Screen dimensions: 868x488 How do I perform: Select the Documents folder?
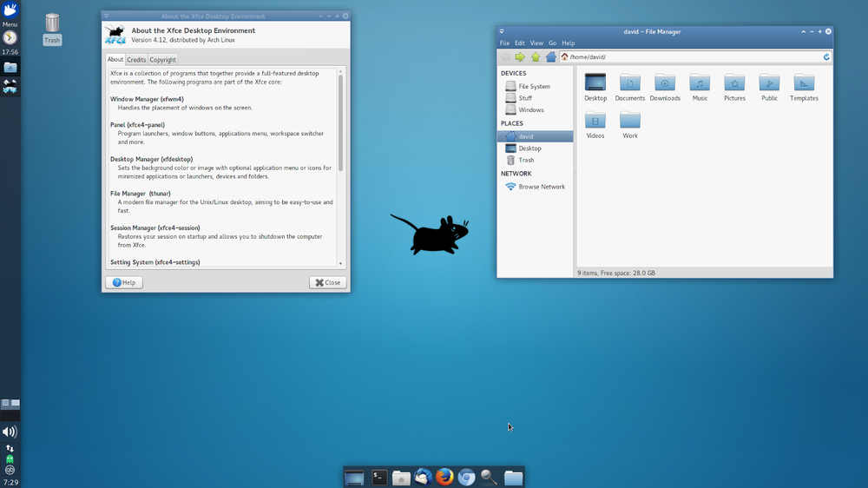click(x=630, y=87)
